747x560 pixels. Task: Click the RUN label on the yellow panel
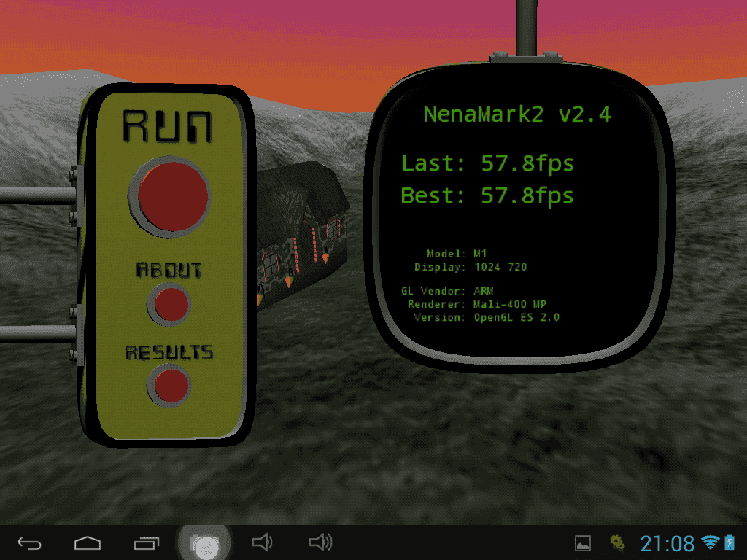tap(167, 127)
